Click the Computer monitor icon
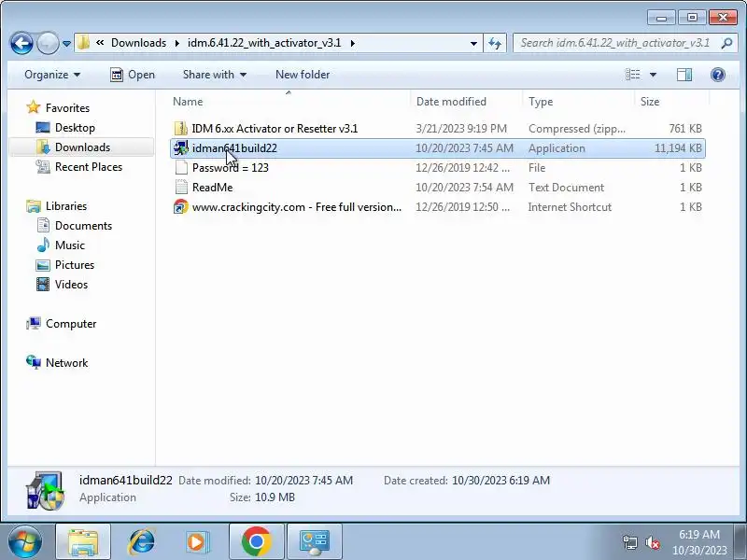 (x=34, y=324)
